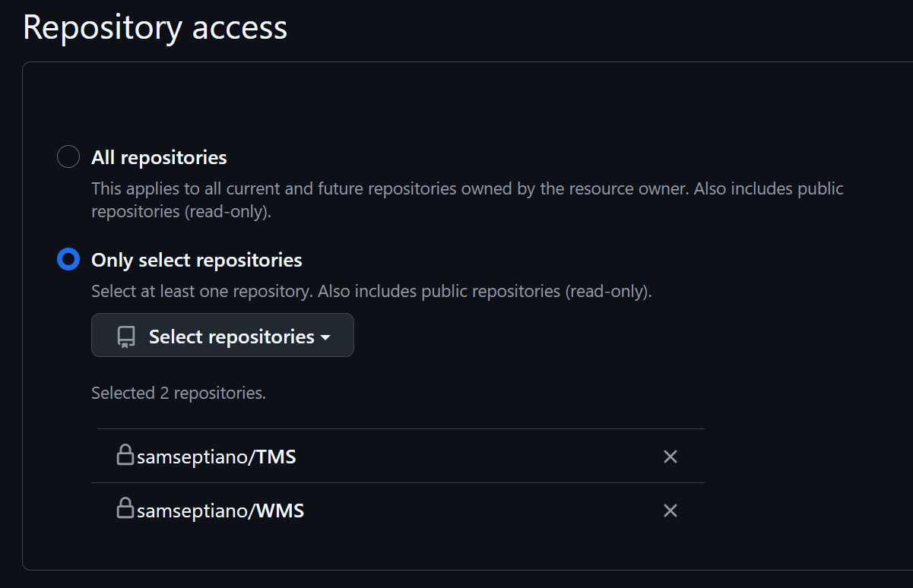Remove samseptiano/TMS with its X icon

pyautogui.click(x=670, y=457)
